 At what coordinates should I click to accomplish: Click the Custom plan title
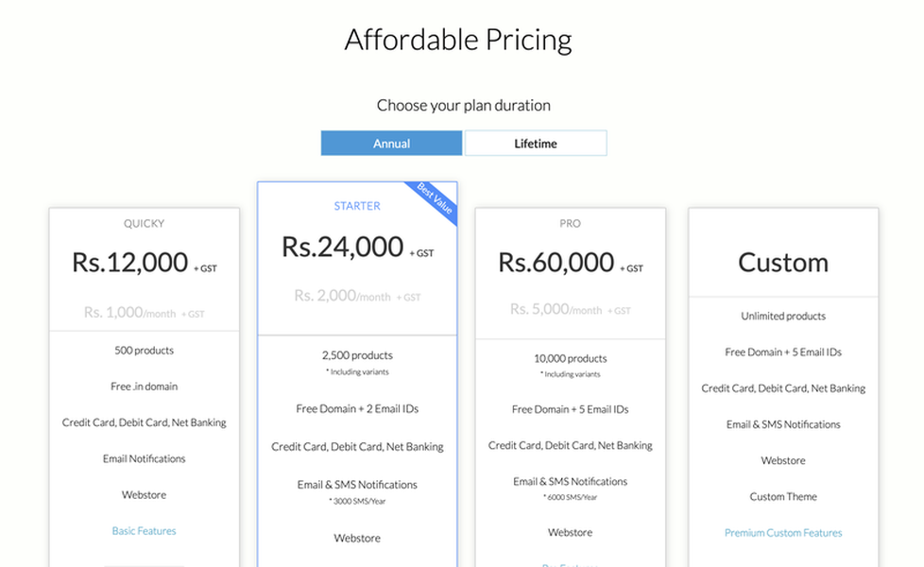coord(783,263)
